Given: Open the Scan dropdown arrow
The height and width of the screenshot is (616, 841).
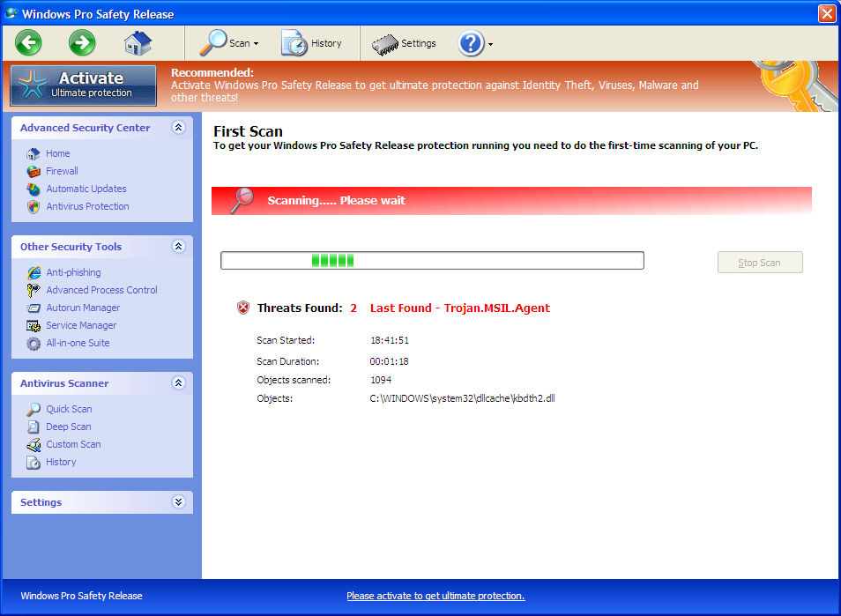Looking at the screenshot, I should pyautogui.click(x=256, y=44).
